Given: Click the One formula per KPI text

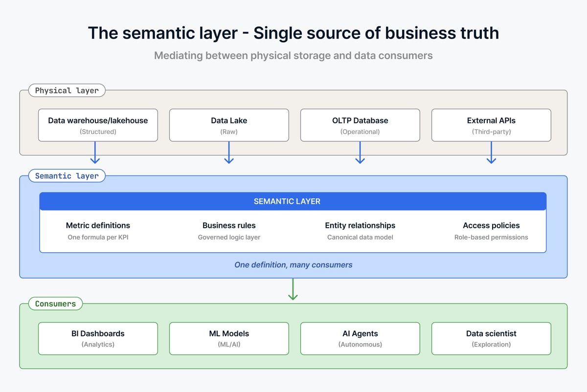Looking at the screenshot, I should point(98,237).
